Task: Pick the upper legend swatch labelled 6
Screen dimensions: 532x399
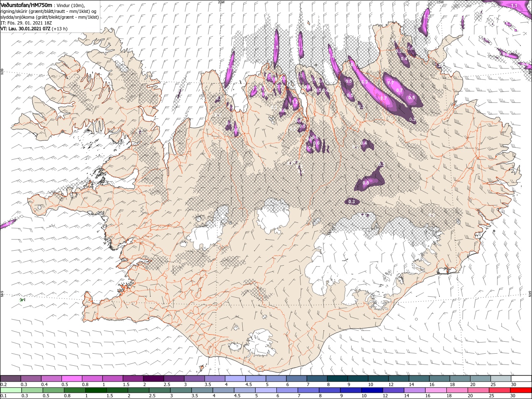Action: pos(297,379)
